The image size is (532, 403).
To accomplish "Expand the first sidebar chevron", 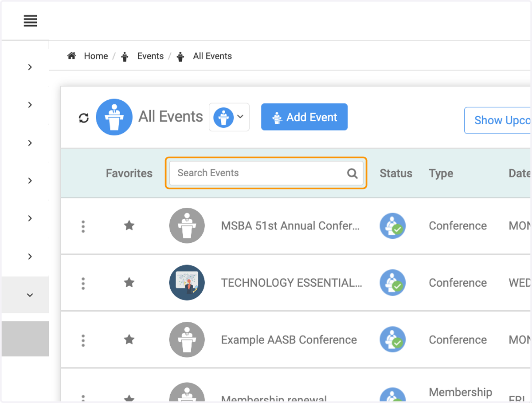I will (x=30, y=67).
